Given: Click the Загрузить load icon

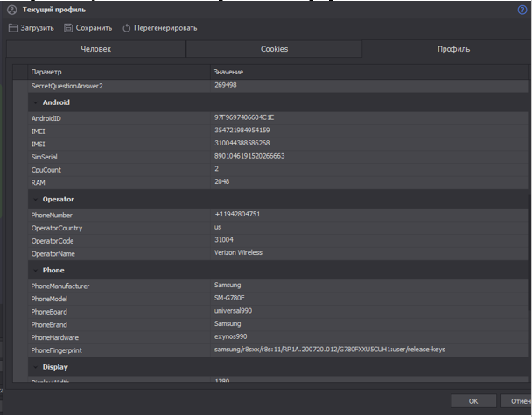Looking at the screenshot, I should (x=13, y=28).
